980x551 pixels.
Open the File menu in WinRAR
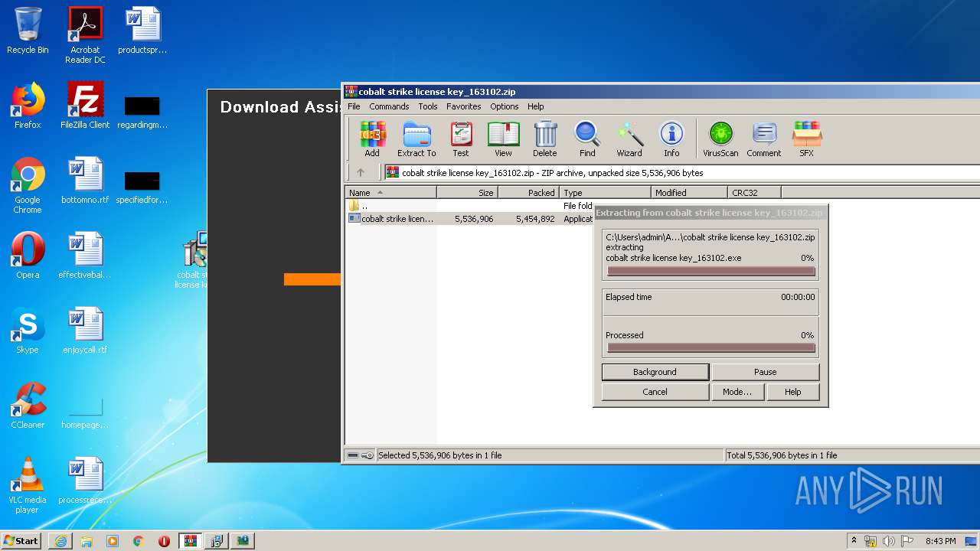point(354,106)
